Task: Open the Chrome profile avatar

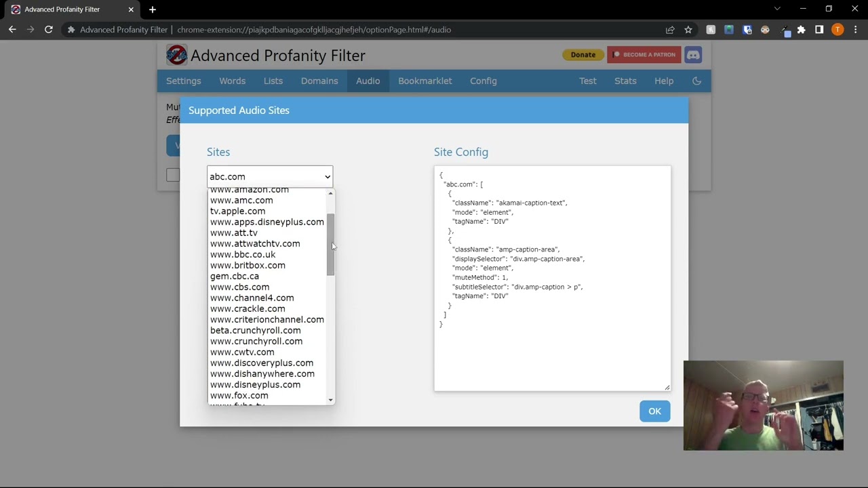Action: (x=837, y=30)
